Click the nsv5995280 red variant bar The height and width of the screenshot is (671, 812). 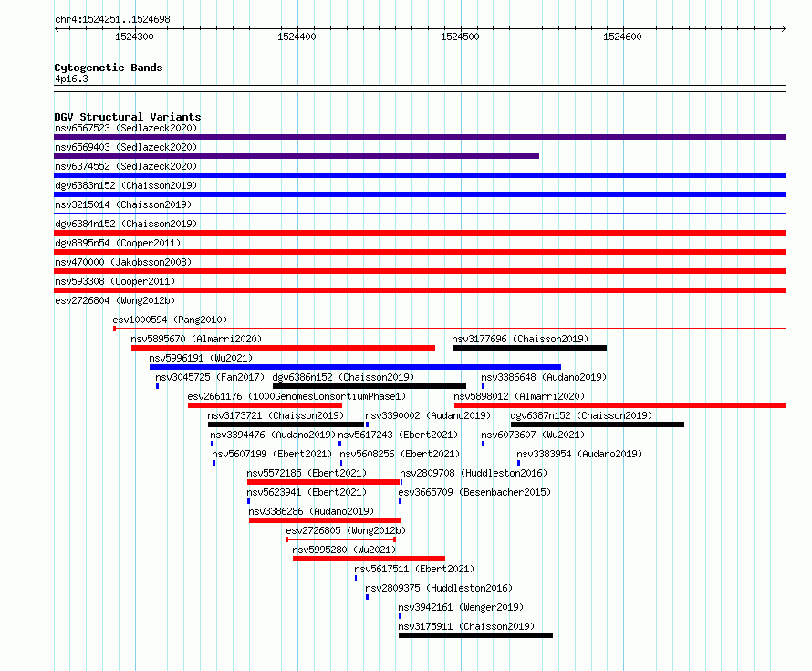click(x=369, y=559)
